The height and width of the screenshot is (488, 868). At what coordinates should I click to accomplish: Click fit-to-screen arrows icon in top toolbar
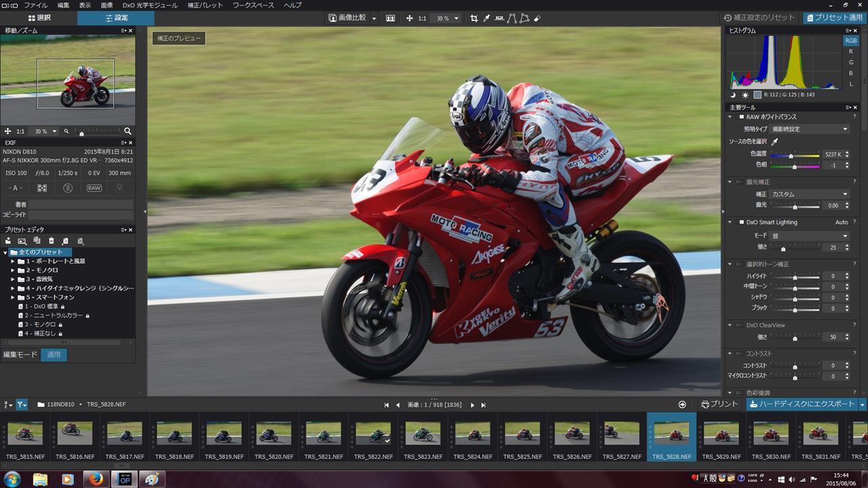410,18
